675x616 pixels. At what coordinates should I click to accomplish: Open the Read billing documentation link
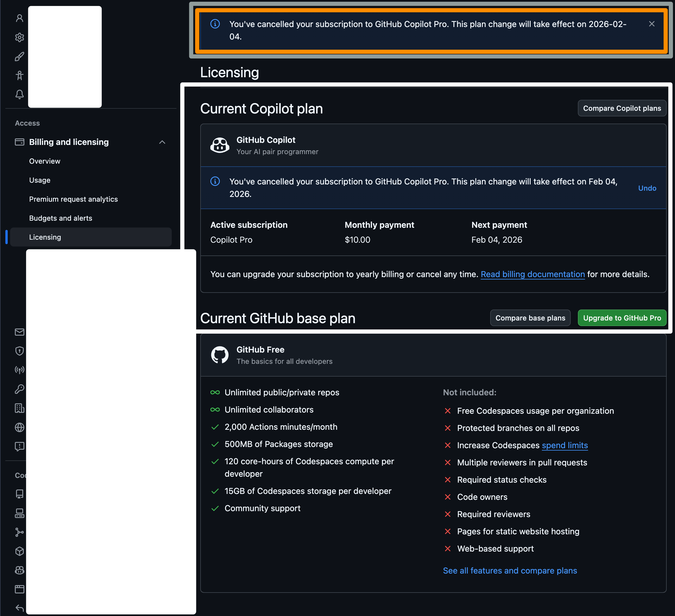(532, 274)
